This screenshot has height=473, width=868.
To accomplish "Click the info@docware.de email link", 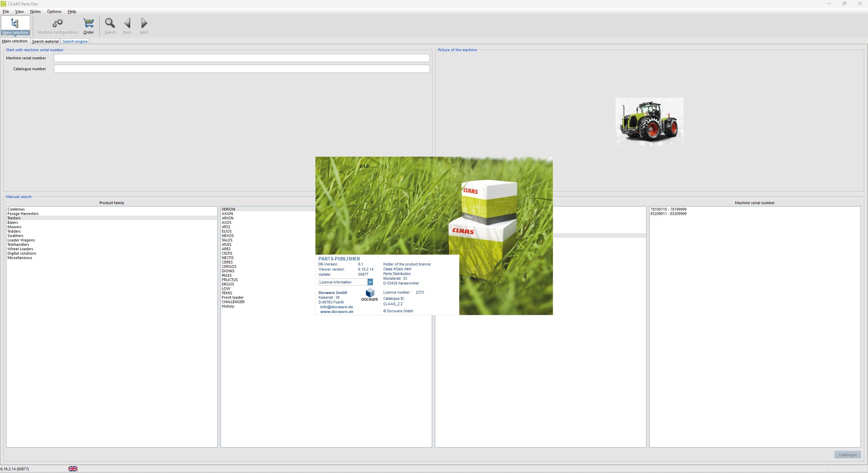I will click(336, 307).
